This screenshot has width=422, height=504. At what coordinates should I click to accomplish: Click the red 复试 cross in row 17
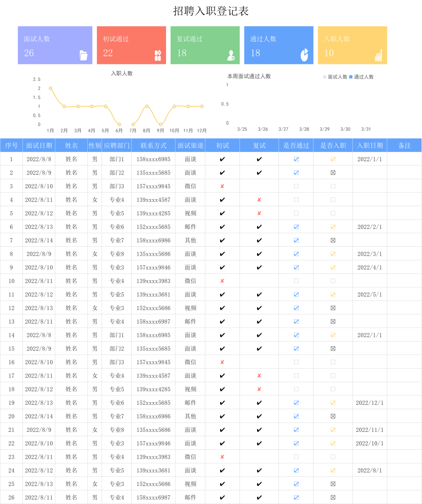click(259, 376)
